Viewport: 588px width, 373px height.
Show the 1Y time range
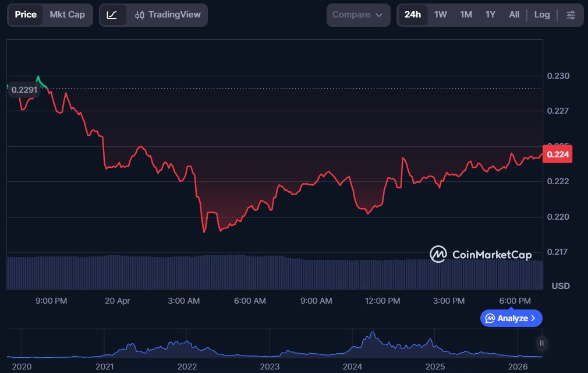tap(490, 15)
